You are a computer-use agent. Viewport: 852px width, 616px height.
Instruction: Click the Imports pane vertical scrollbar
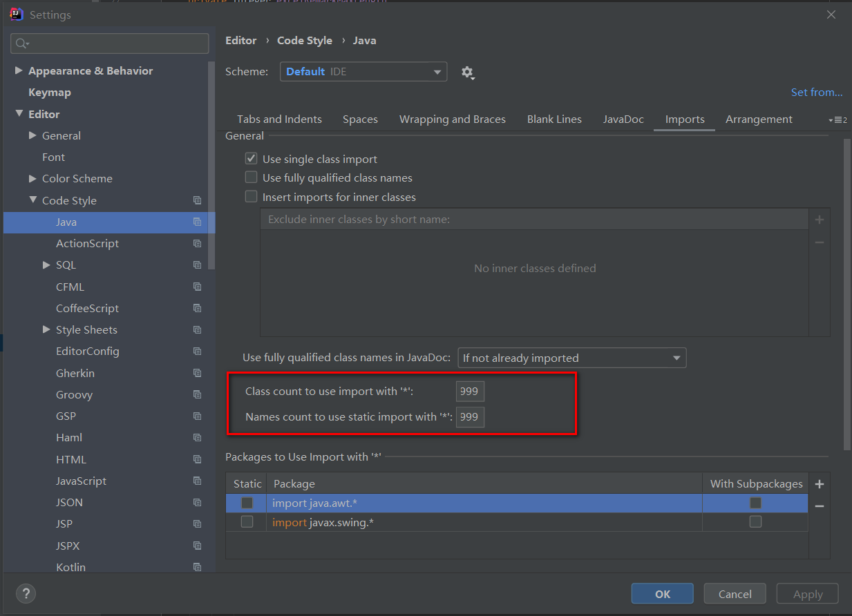[847, 293]
